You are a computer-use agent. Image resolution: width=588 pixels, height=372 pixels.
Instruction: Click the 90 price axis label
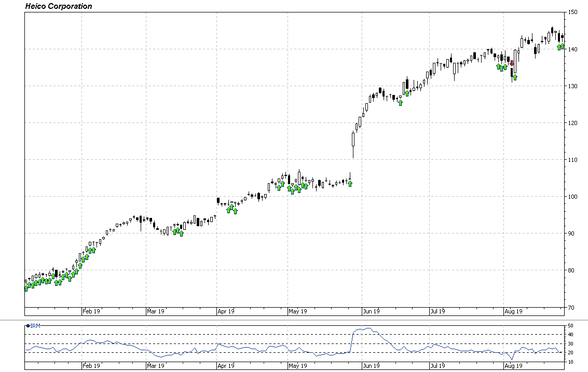pos(571,233)
